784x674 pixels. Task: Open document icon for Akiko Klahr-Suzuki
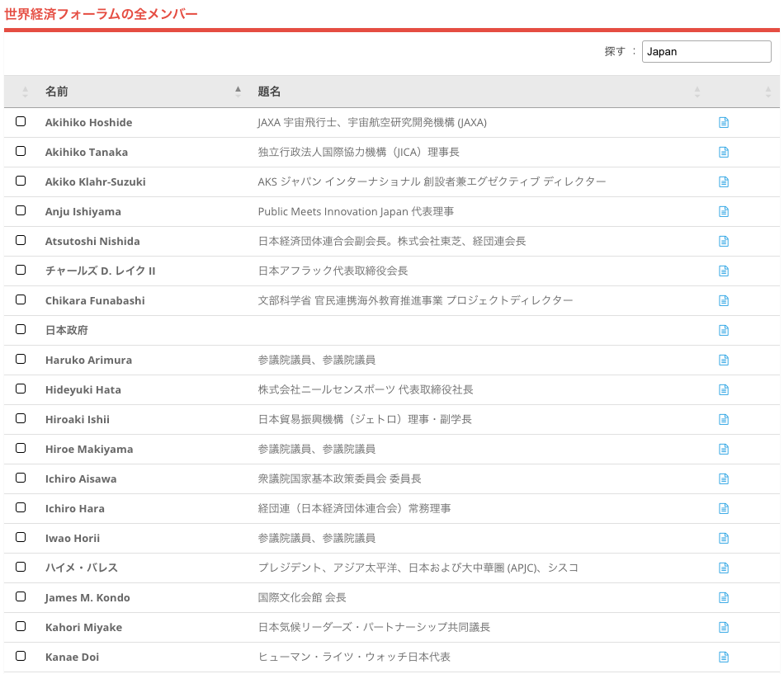click(x=724, y=182)
